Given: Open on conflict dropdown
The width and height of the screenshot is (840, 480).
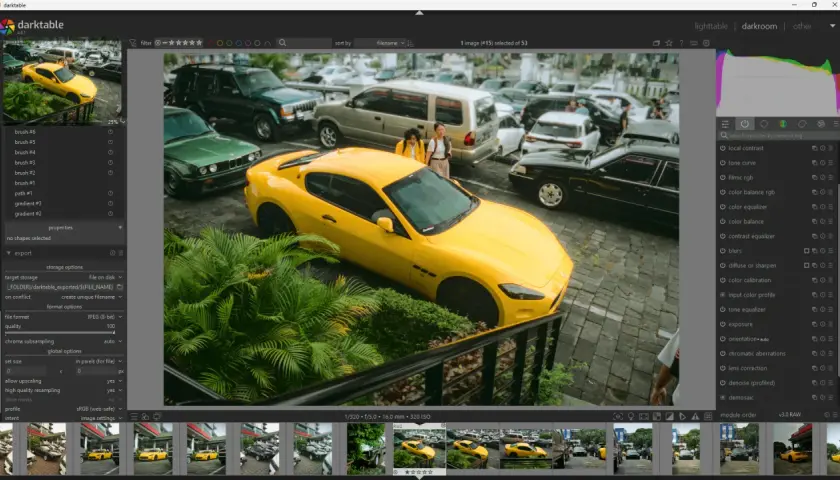Looking at the screenshot, I should pos(64,297).
